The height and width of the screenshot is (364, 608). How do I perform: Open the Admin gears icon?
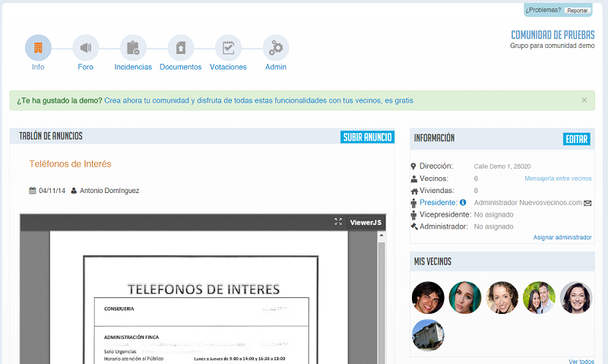(x=276, y=48)
